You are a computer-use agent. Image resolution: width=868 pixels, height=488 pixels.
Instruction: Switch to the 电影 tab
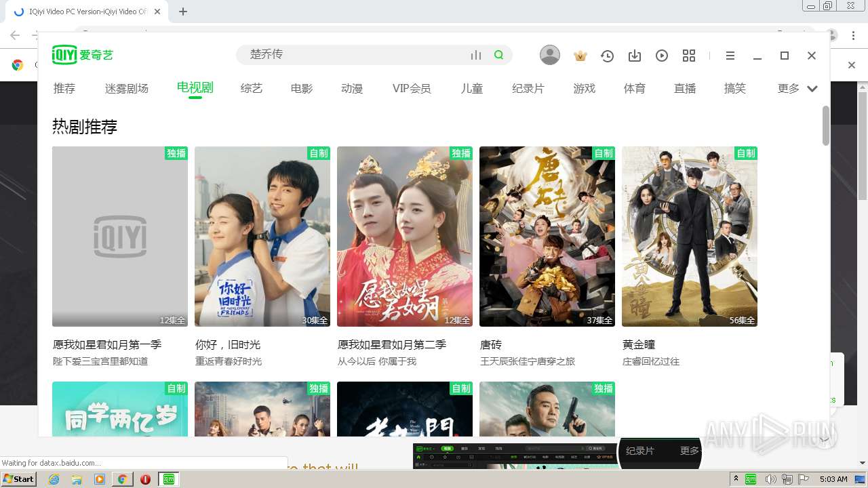[302, 89]
